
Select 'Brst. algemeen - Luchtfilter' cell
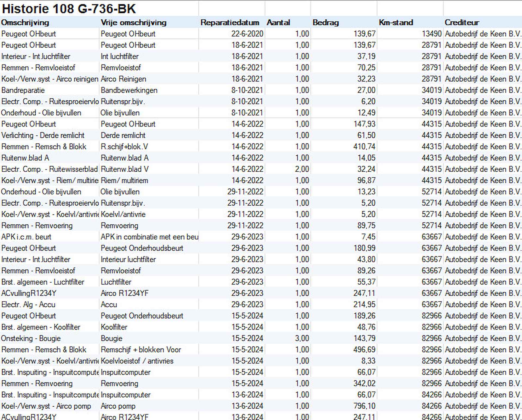tap(43, 282)
